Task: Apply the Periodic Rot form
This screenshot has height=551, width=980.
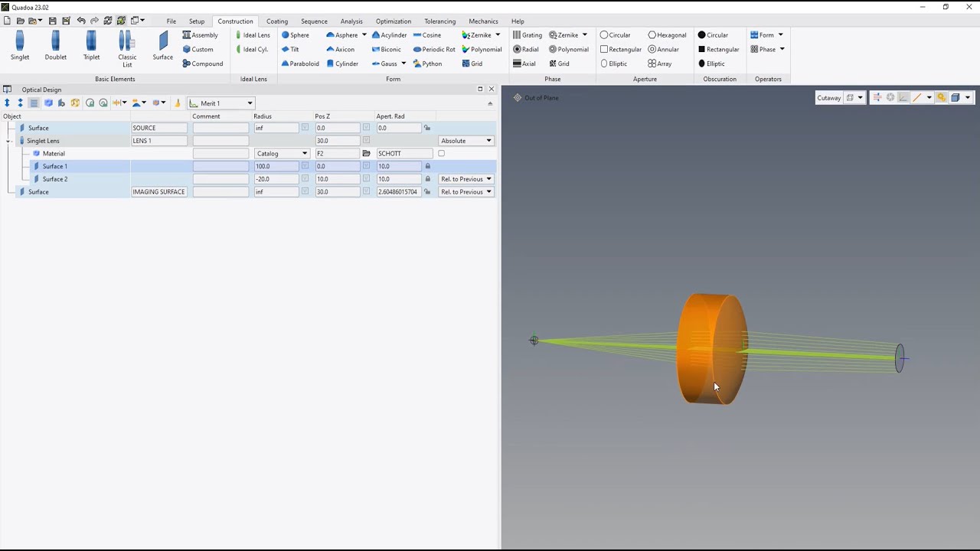Action: pyautogui.click(x=434, y=50)
